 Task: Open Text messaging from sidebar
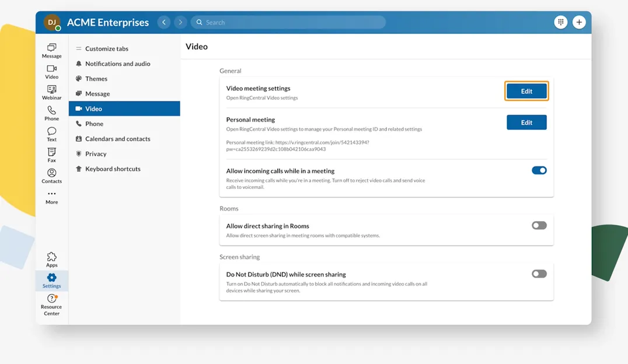coord(51,134)
